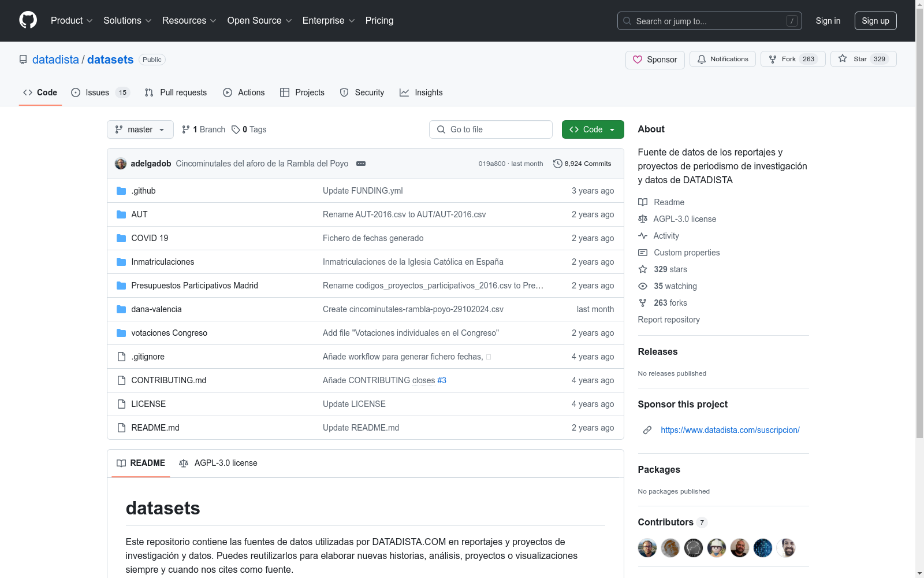Screen dimensions: 924x578
Task: Click Report repository
Action: [669, 320]
